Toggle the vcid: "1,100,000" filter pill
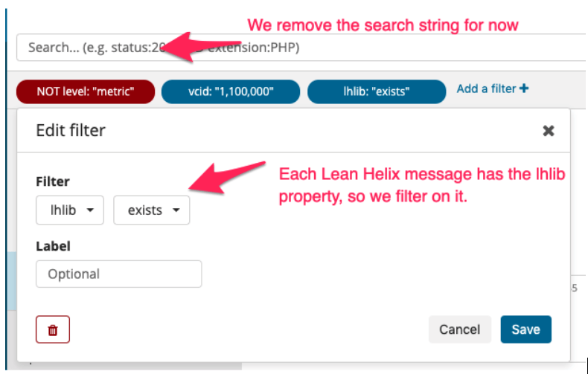The height and width of the screenshot is (374, 588). 231,91
